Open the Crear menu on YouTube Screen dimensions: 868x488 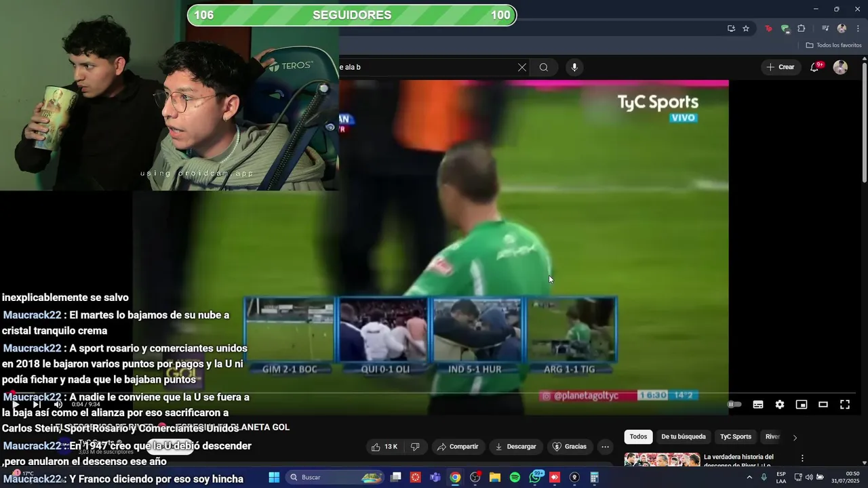(781, 67)
